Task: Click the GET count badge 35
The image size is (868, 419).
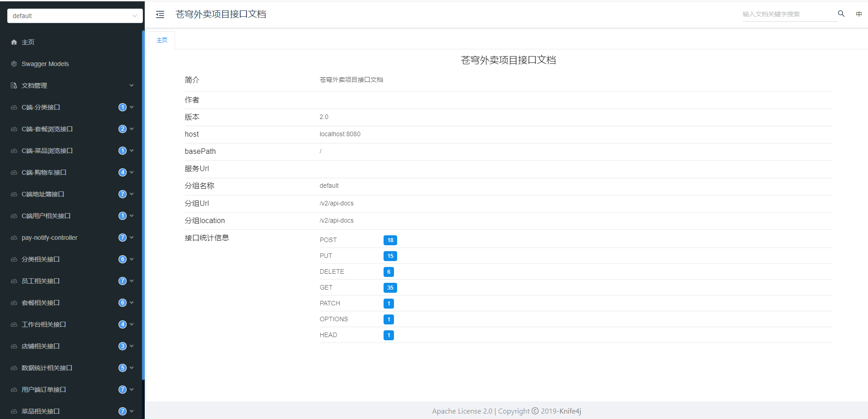Action: (x=390, y=288)
